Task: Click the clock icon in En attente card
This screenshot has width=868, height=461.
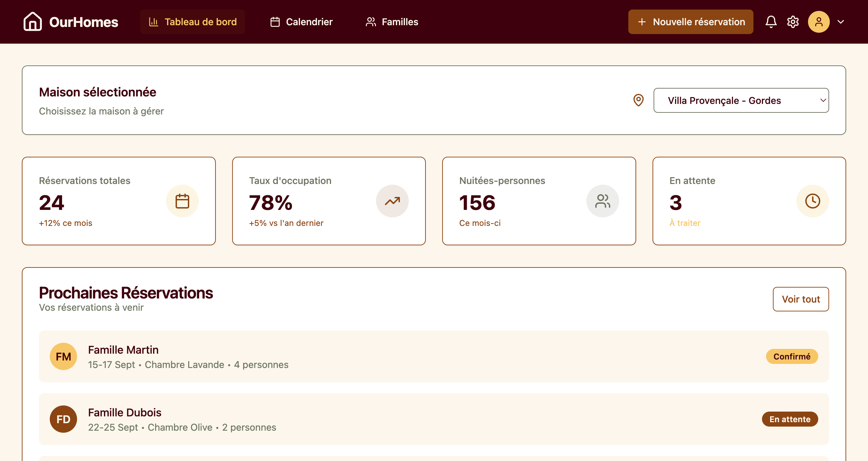Action: pos(812,201)
